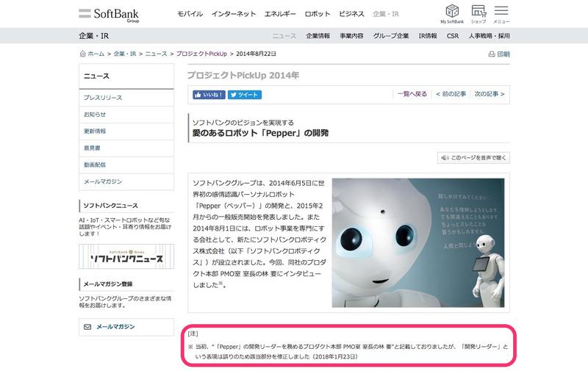Open 更新情報 in sidebar
This screenshot has height=371, width=588.
126,132
